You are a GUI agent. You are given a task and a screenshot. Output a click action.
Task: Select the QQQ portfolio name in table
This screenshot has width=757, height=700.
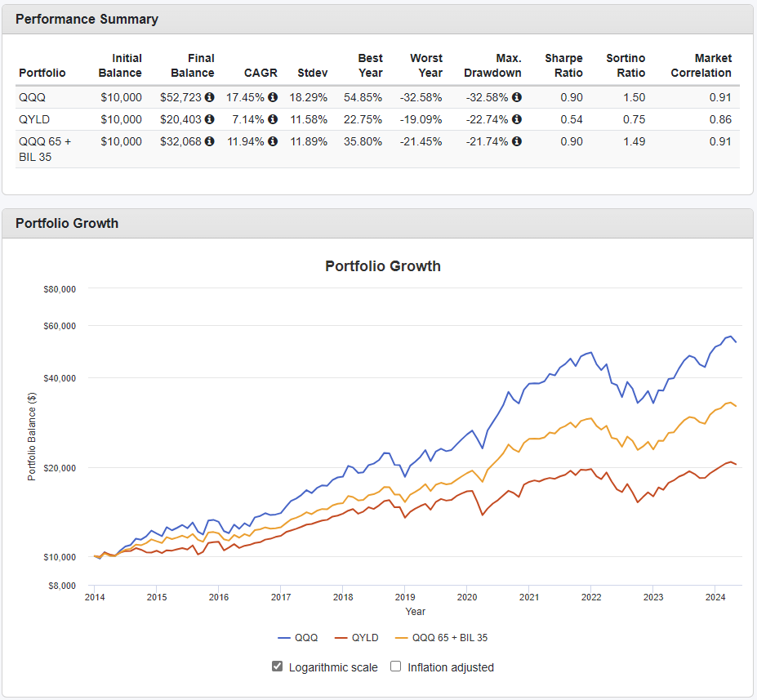(x=32, y=97)
